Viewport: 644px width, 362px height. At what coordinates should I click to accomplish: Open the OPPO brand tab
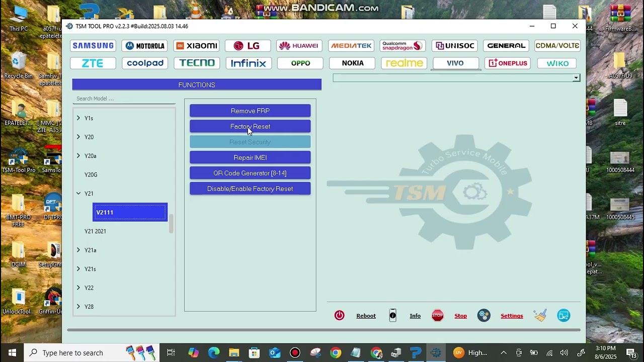click(300, 63)
